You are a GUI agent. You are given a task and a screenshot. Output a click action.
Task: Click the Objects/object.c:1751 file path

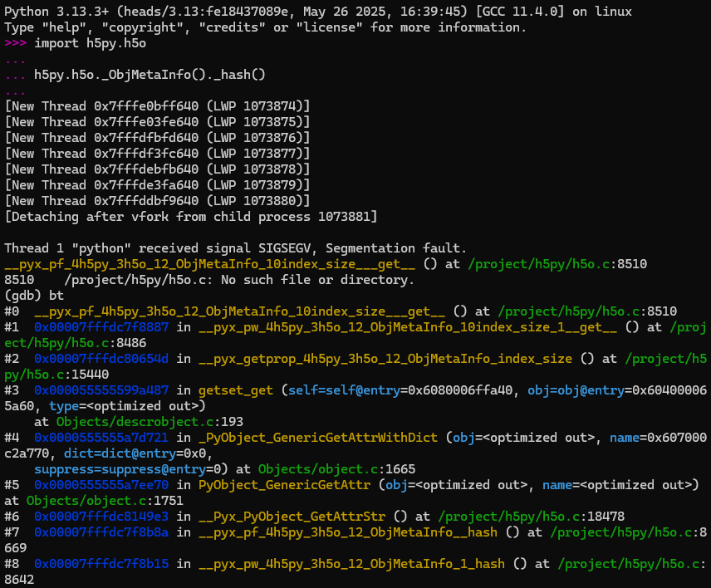pyautogui.click(x=105, y=501)
